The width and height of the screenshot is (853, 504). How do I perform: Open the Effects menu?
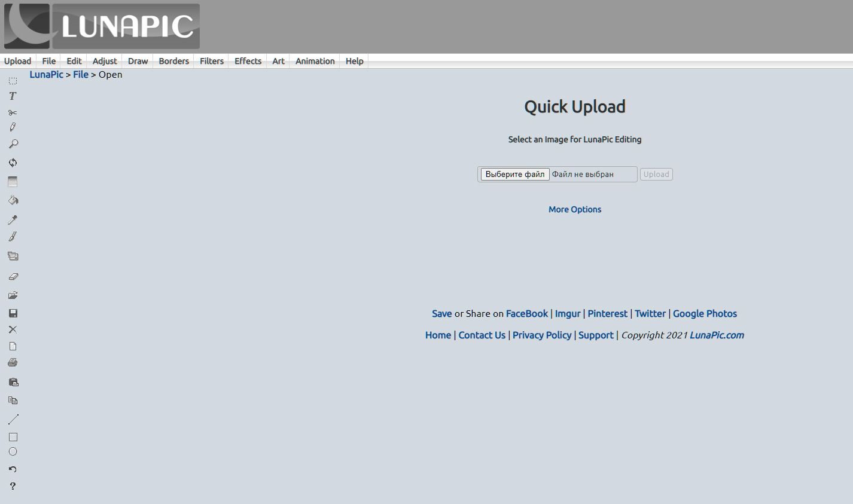click(248, 61)
